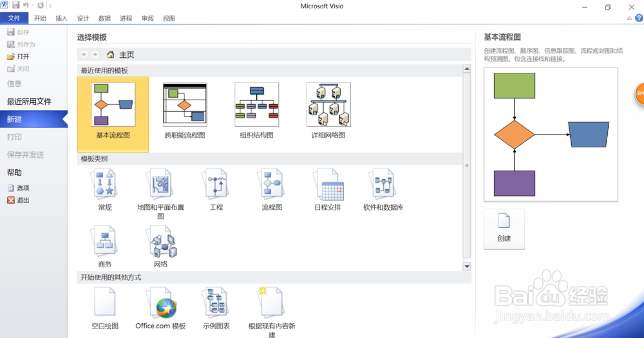Viewport: 644px width, 338px height.
Task: Choose 根据现有内容新建 option
Action: click(x=272, y=312)
